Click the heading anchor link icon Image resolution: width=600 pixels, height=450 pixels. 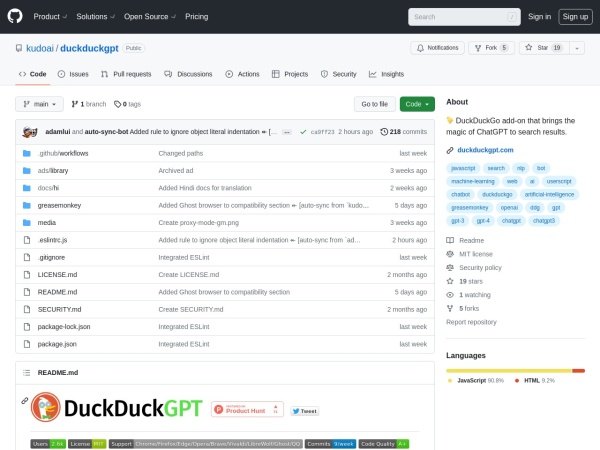(24, 401)
